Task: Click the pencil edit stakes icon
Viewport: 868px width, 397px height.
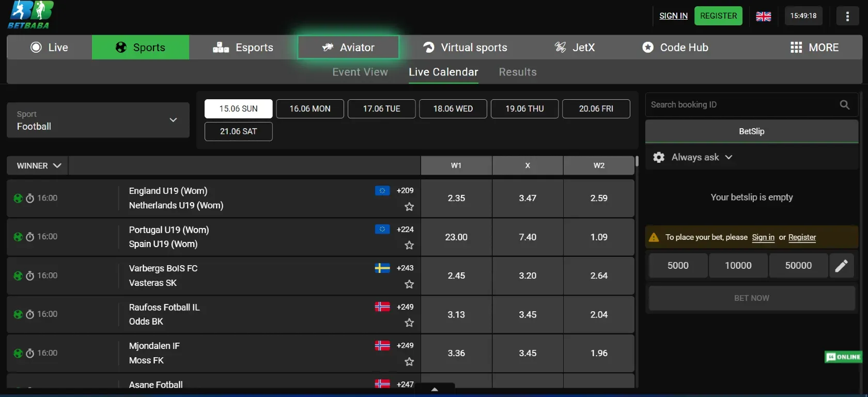Action: pyautogui.click(x=841, y=266)
